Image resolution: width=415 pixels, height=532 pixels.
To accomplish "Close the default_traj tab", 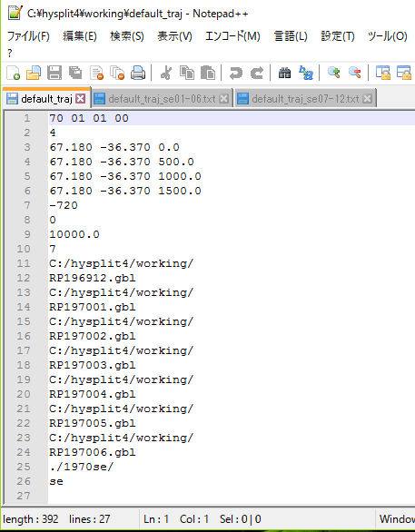I will [x=81, y=99].
